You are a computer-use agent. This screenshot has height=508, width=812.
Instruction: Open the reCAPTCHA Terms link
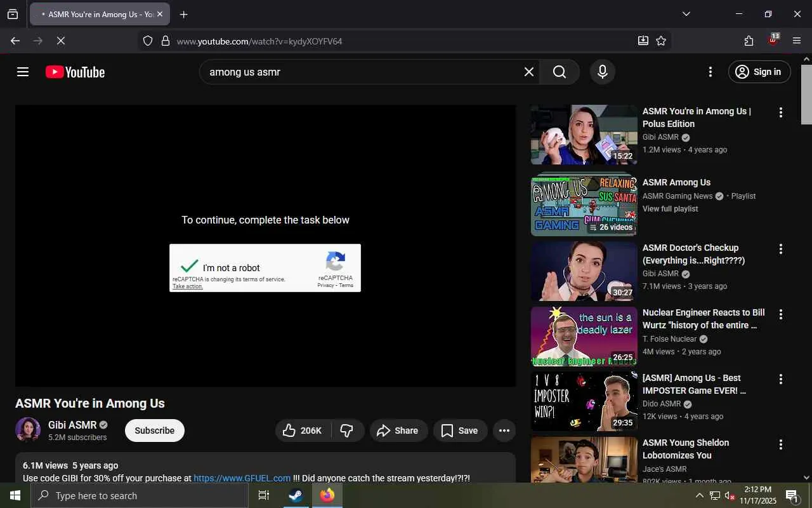click(346, 285)
